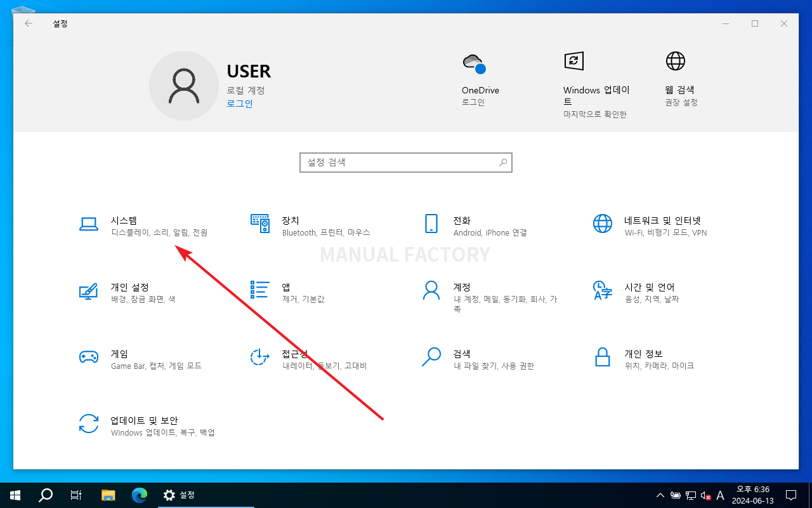Click the USER profile avatar

click(x=184, y=86)
